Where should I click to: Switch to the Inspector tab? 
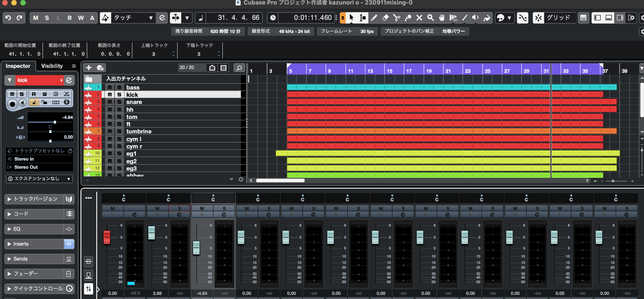[18, 66]
